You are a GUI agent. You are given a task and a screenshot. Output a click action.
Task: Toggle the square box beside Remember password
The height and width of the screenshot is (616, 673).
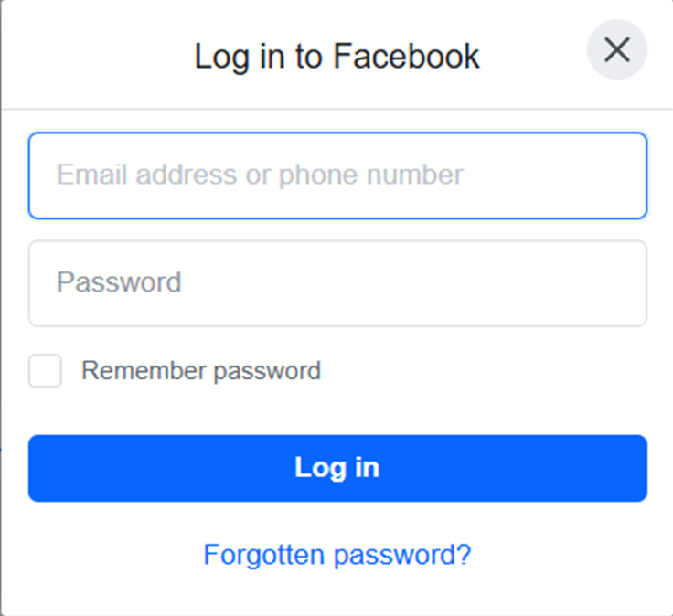[45, 371]
